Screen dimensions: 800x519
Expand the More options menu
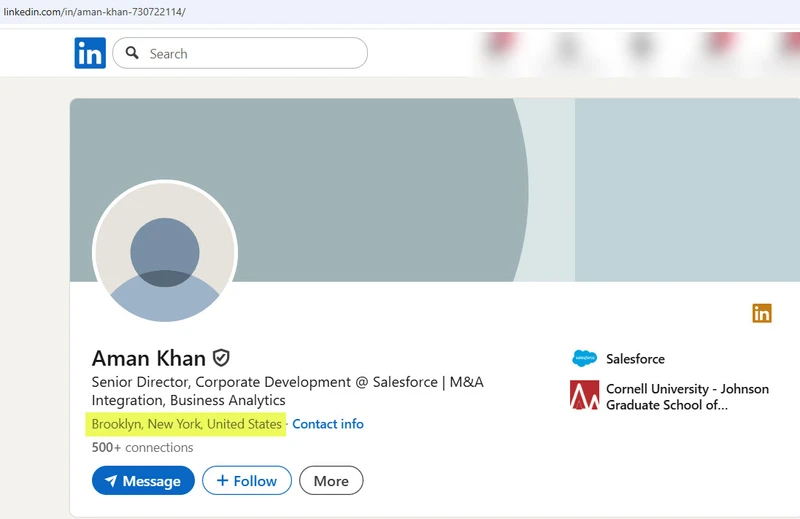pyautogui.click(x=331, y=481)
